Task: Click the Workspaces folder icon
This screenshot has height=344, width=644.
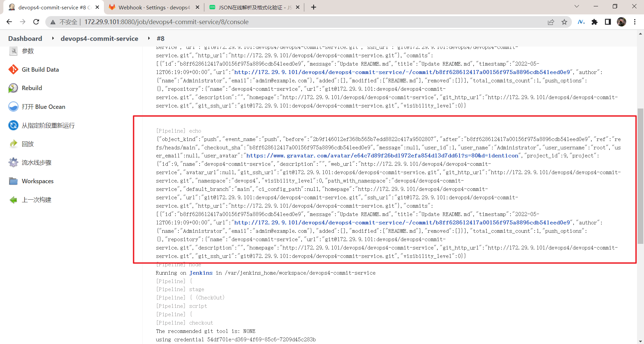Action: [x=13, y=181]
